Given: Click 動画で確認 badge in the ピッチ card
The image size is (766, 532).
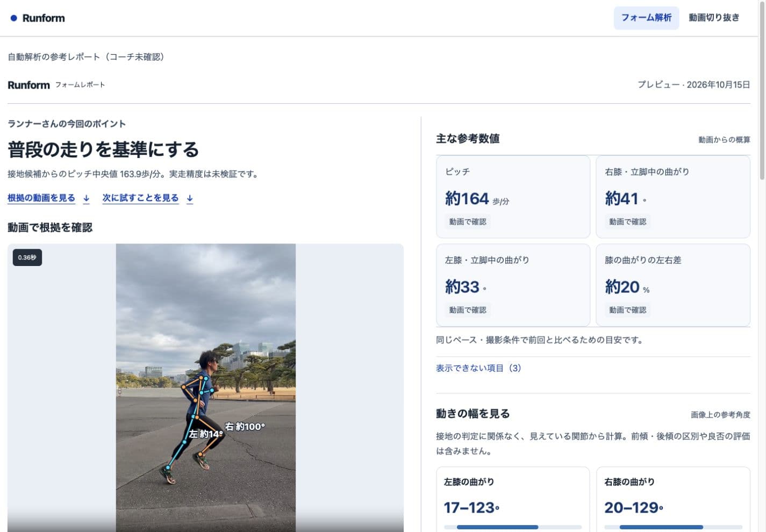Looking at the screenshot, I should [x=468, y=221].
